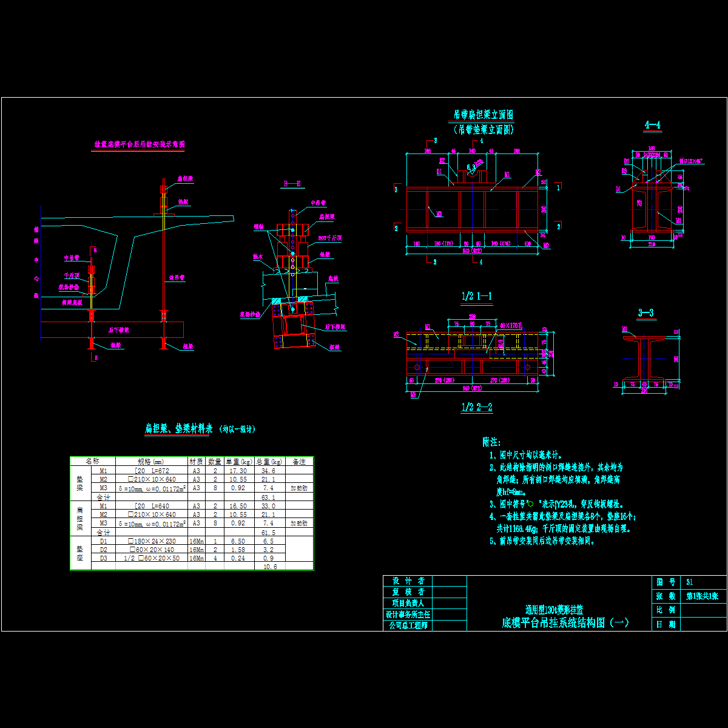Image resolution: width=728 pixels, height=728 pixels.
Task: Click the section label '3—3'
Action: pos(646,313)
